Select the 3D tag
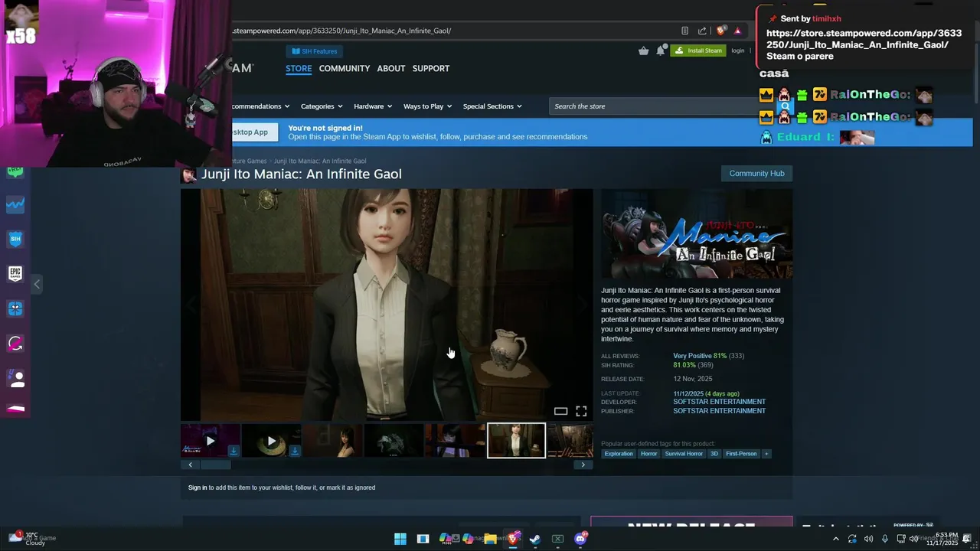Image resolution: width=980 pixels, height=551 pixels. [714, 454]
